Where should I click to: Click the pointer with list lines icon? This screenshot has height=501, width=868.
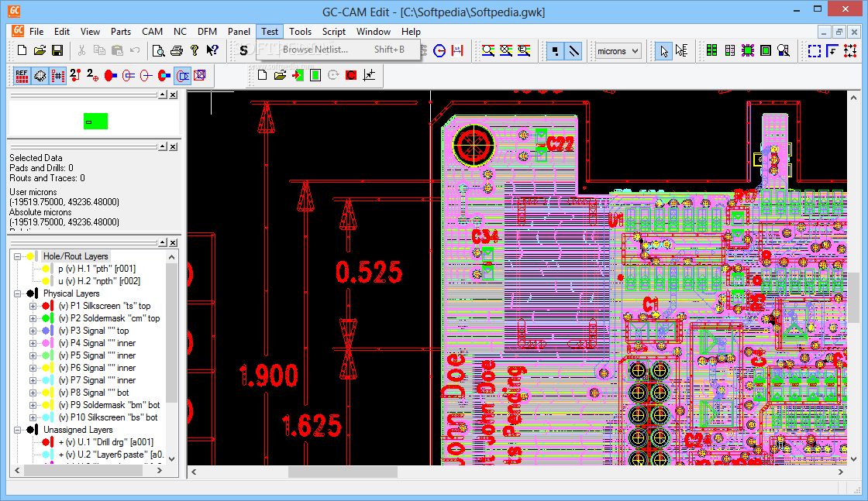pos(681,51)
